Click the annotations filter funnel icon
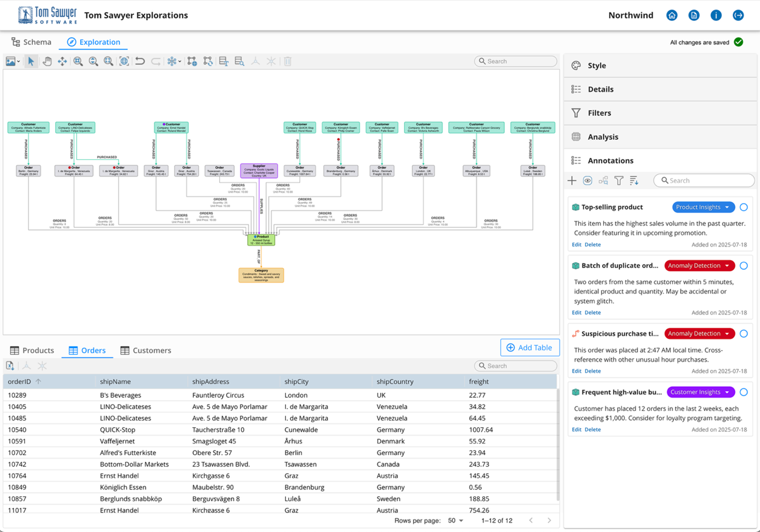Image resolution: width=760 pixels, height=532 pixels. coord(619,181)
